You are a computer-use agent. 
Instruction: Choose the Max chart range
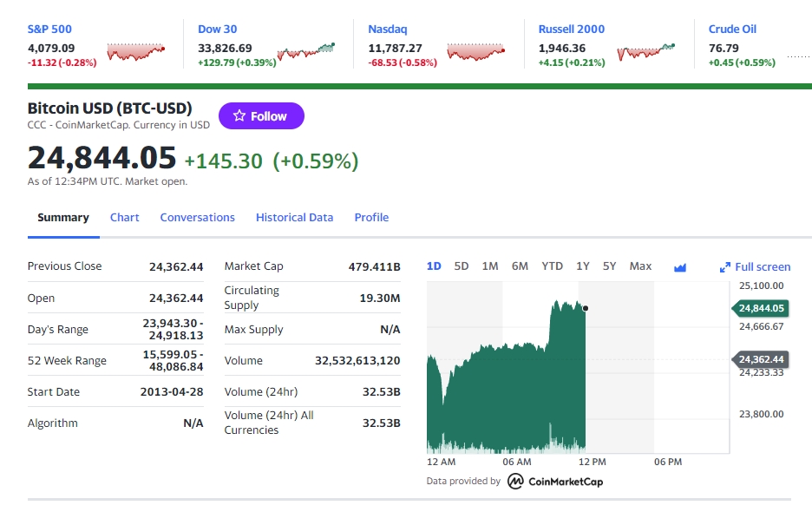pos(640,266)
